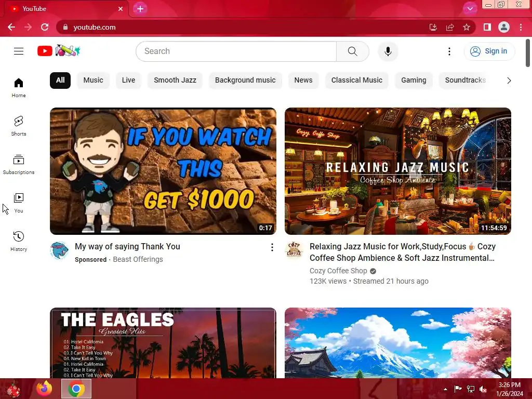Select the Background music filter chip

245,81
